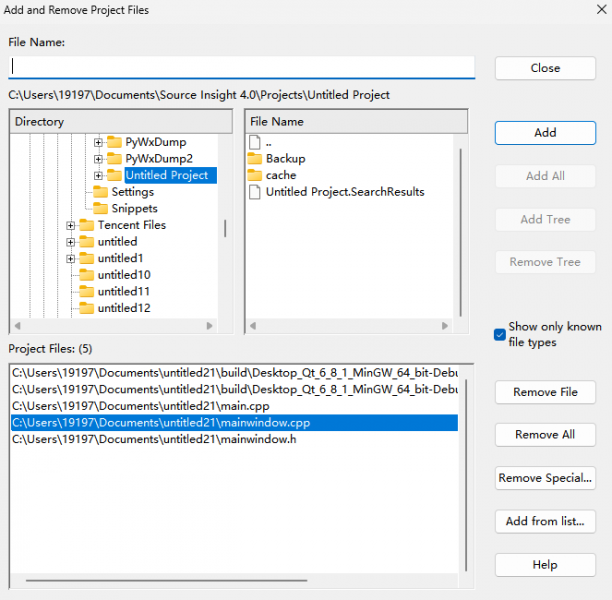Focus the File Name input field
Image resolution: width=612 pixels, height=600 pixels.
[241, 66]
